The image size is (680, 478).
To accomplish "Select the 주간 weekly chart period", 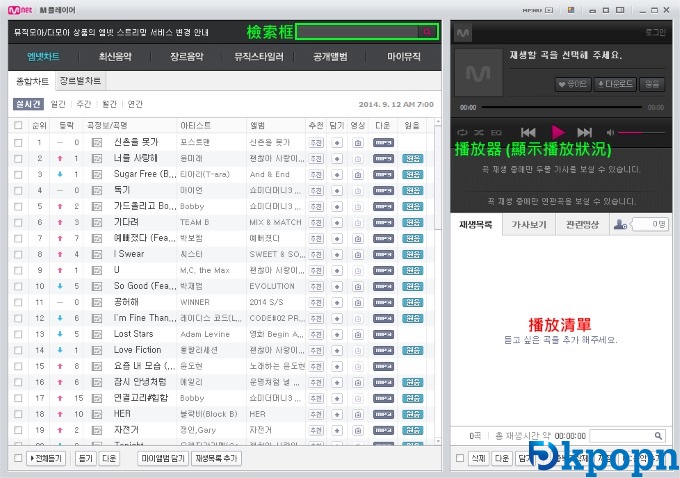I will [x=84, y=104].
